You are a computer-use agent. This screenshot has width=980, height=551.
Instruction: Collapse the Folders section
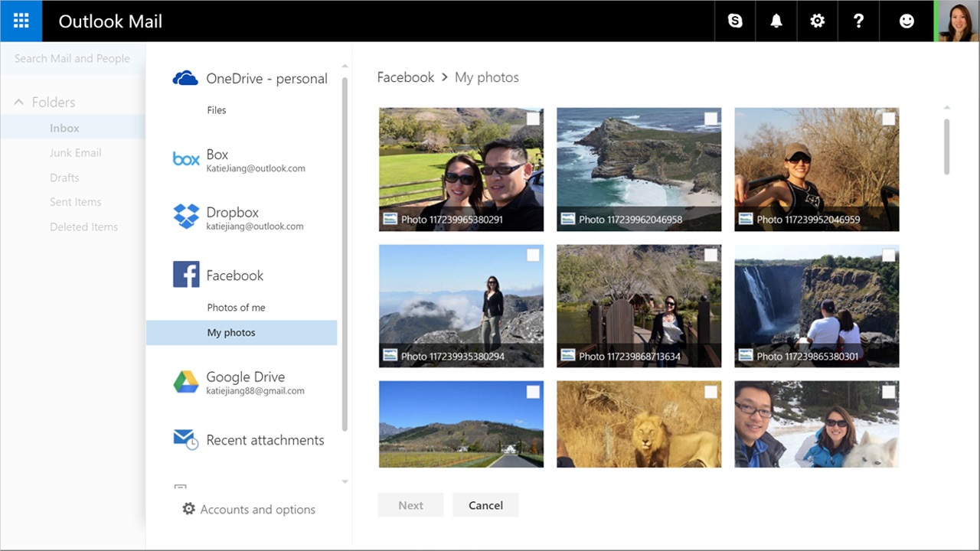coord(18,102)
